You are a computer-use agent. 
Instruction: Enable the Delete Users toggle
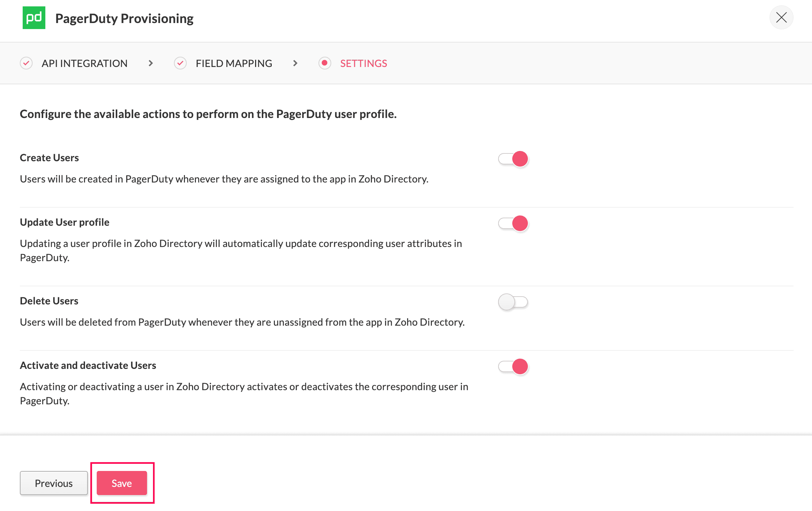[513, 302]
